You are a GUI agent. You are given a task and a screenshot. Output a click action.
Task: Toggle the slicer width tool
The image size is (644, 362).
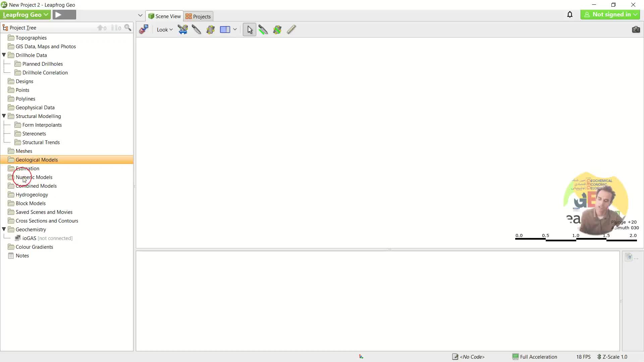click(x=183, y=29)
